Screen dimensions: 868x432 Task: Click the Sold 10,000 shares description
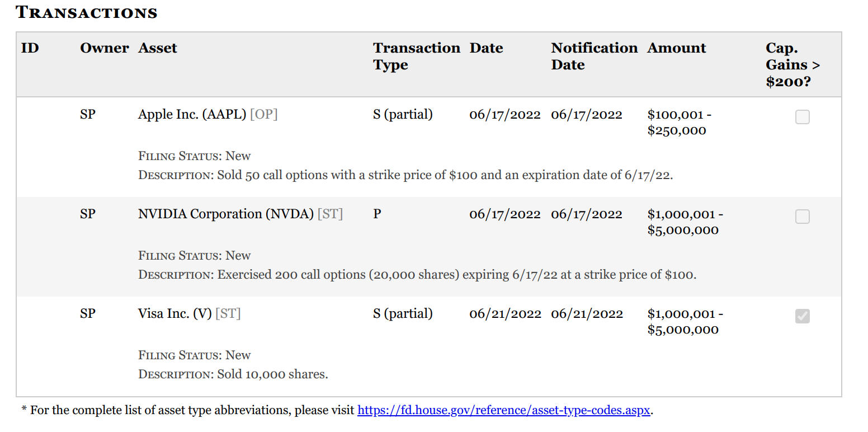(273, 374)
